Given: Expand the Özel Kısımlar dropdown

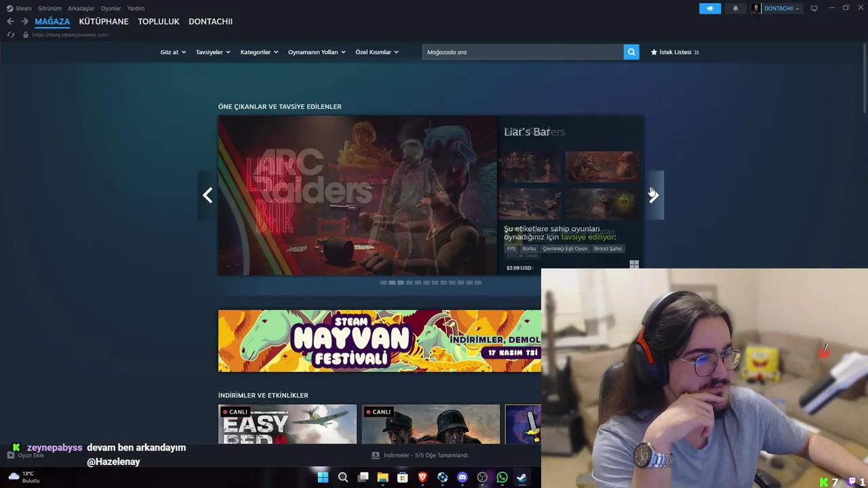Looking at the screenshot, I should 377,52.
